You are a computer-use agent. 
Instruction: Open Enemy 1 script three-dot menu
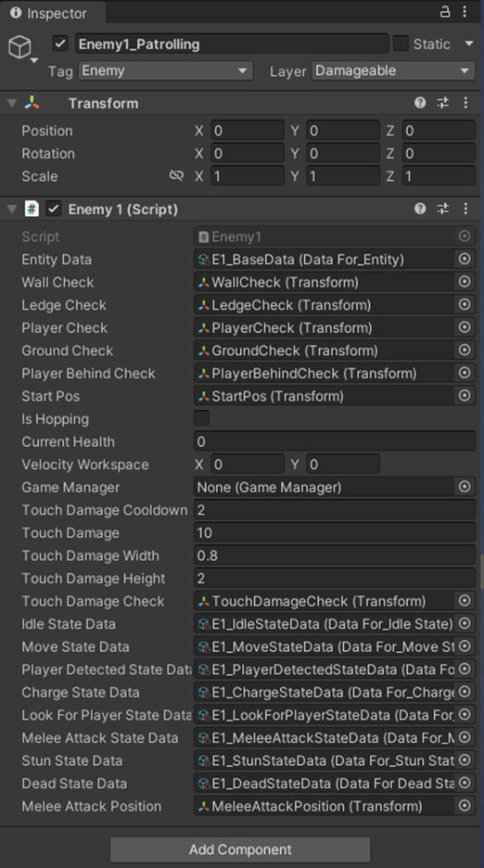click(465, 209)
